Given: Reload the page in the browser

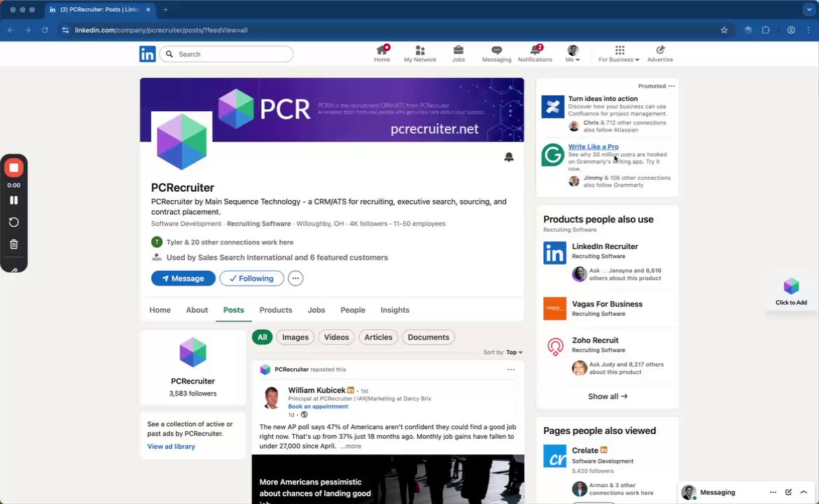Looking at the screenshot, I should click(45, 30).
